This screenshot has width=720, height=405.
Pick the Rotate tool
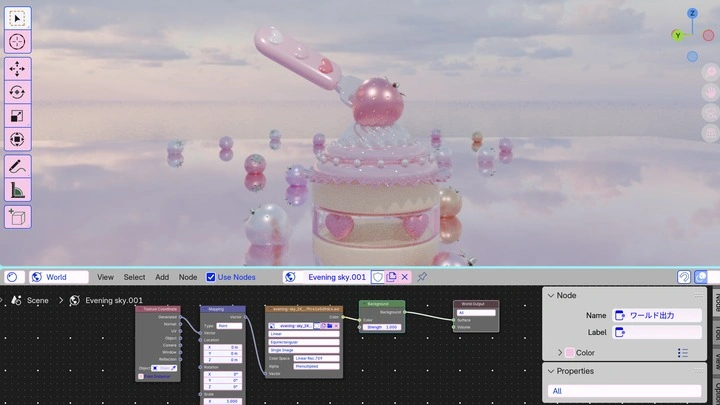17,92
